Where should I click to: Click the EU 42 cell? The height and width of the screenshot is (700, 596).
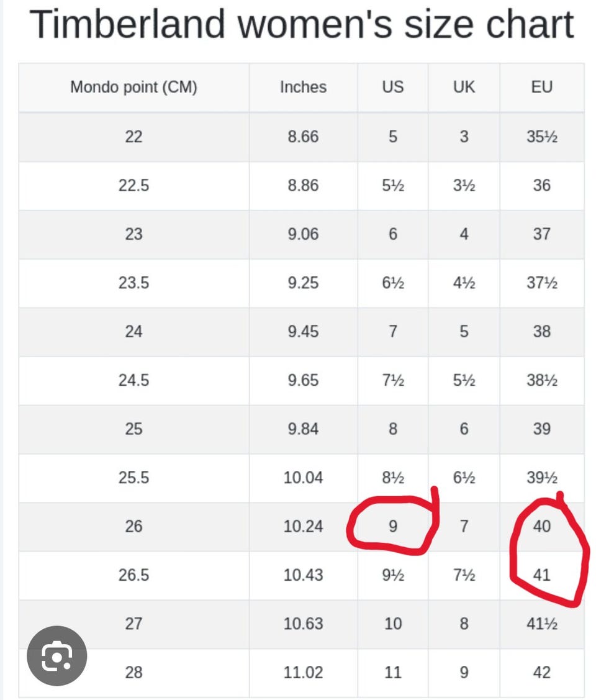point(542,672)
